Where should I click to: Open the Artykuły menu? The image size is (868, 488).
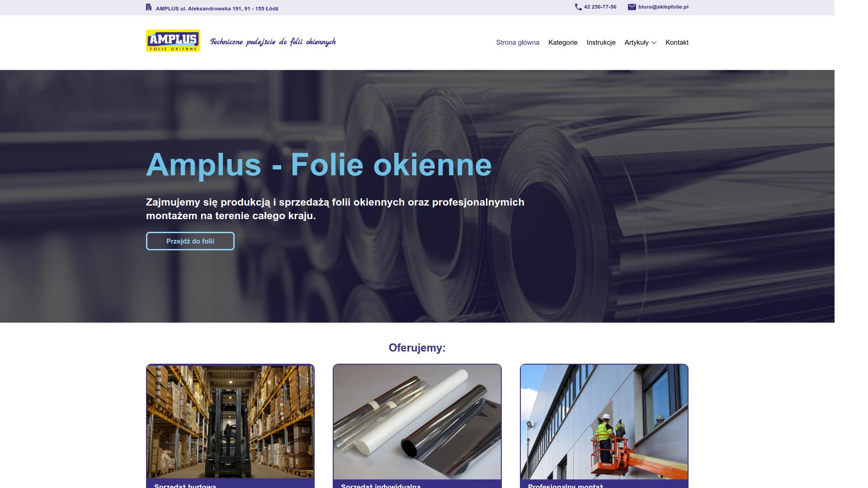(x=637, y=42)
